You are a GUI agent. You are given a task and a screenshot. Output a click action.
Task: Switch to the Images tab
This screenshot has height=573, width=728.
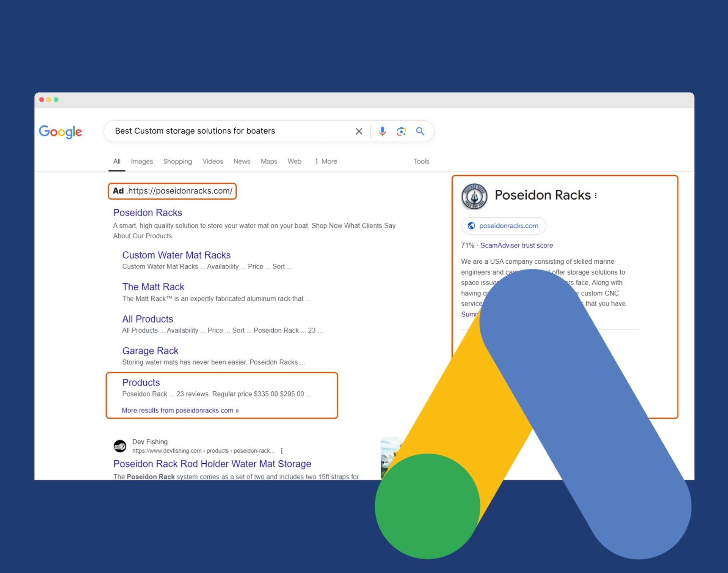tap(142, 161)
